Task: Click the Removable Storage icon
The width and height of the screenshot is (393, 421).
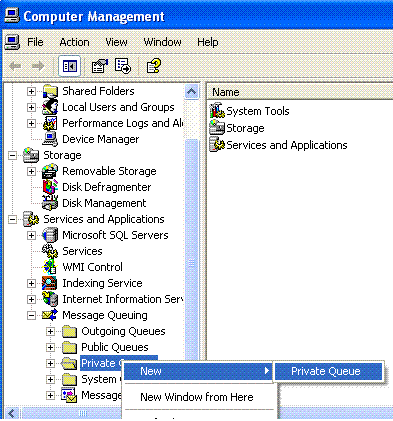Action: click(50, 171)
